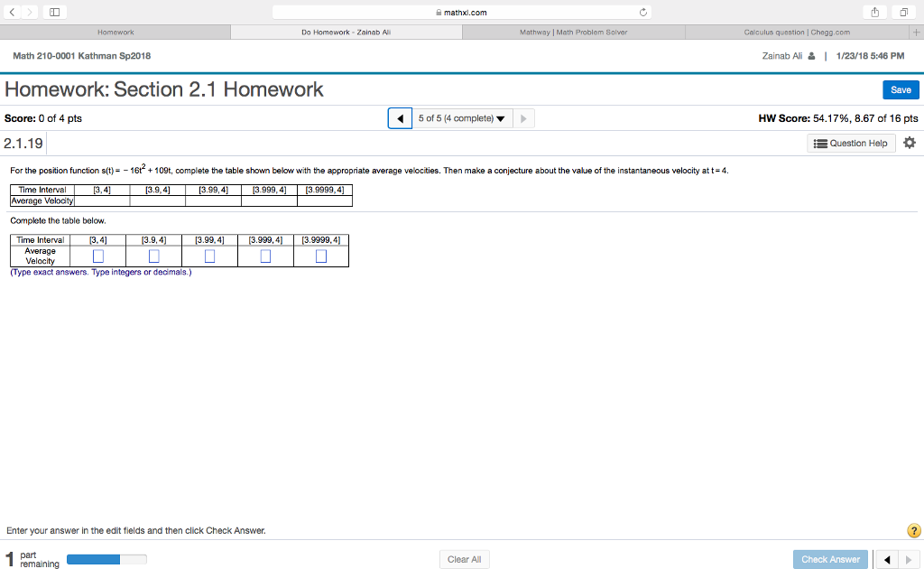Click the next arrow near Check Answer
924x578 pixels.
(907, 559)
